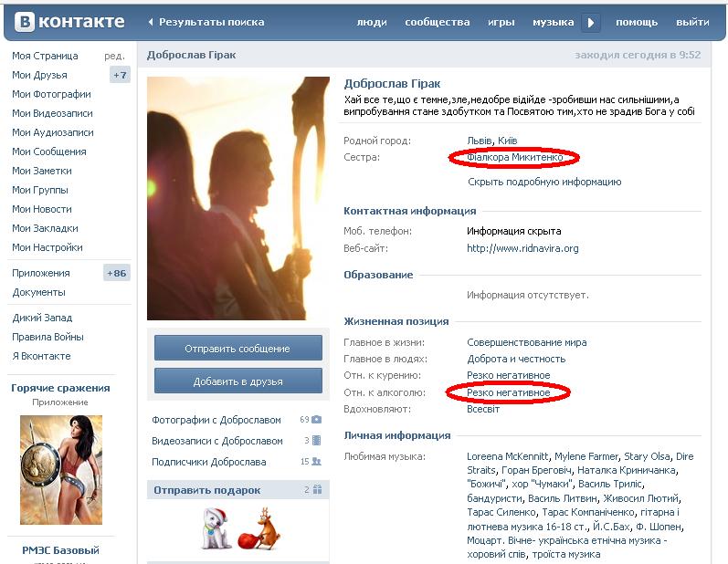Click Василь Литвин music link
Screen dimensions: 728x564
(563, 498)
